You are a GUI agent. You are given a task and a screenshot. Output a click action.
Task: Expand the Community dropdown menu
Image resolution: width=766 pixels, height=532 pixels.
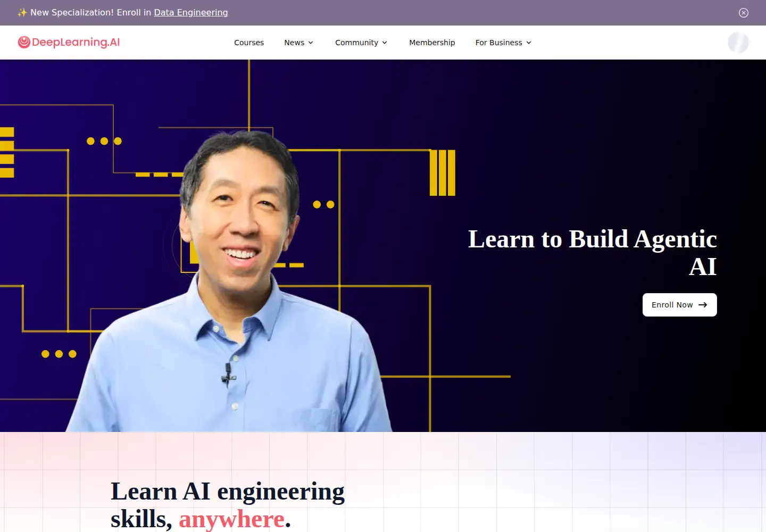click(x=361, y=43)
